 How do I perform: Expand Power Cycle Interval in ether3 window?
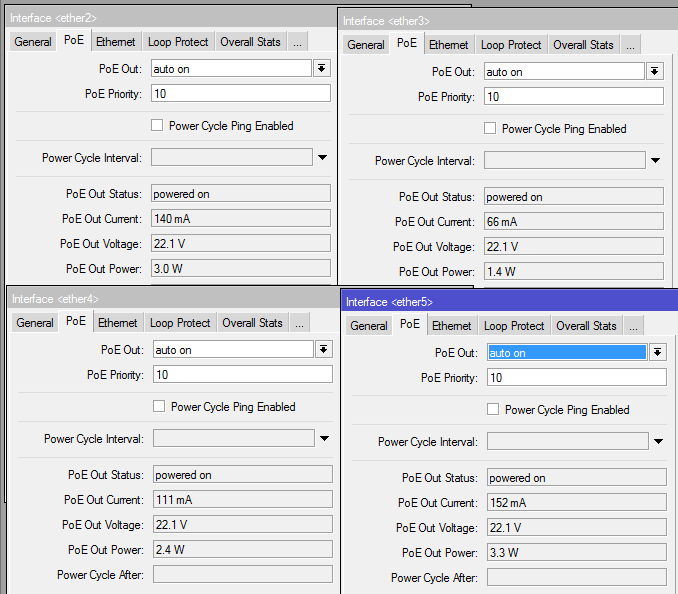coord(655,160)
